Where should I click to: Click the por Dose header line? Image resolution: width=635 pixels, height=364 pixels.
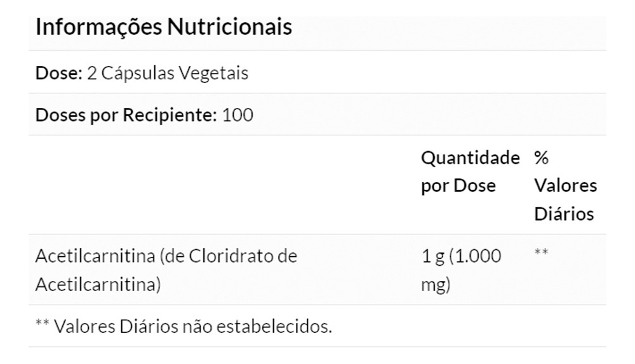click(458, 186)
